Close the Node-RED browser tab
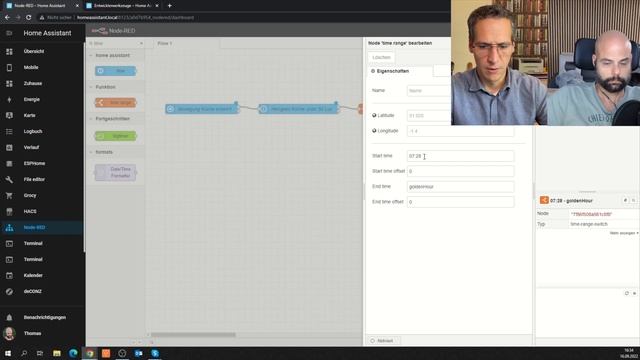This screenshot has height=360, width=640. point(77,6)
